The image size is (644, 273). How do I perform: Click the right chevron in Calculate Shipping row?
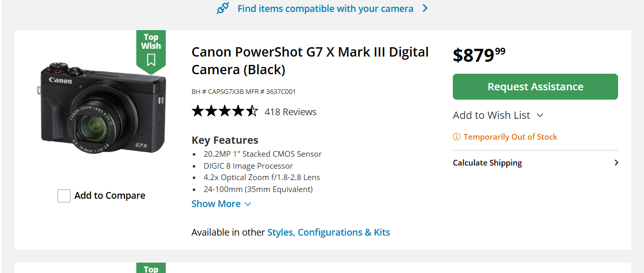pyautogui.click(x=616, y=163)
